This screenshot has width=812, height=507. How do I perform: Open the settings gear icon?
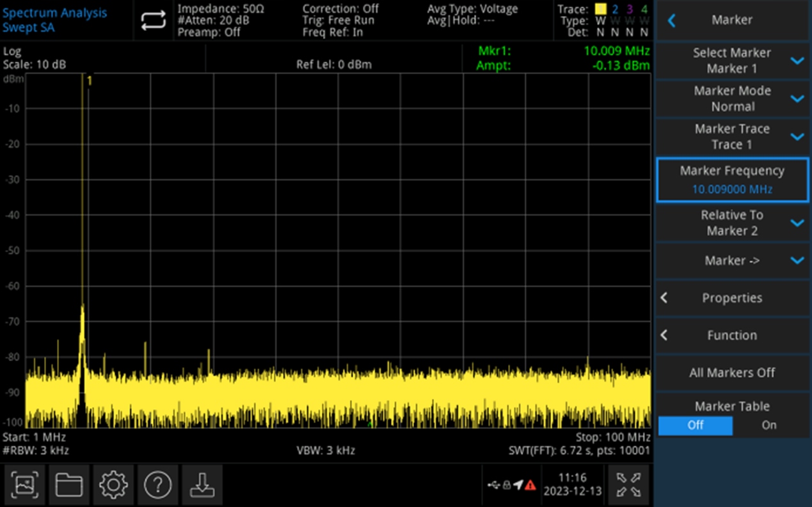(113, 485)
